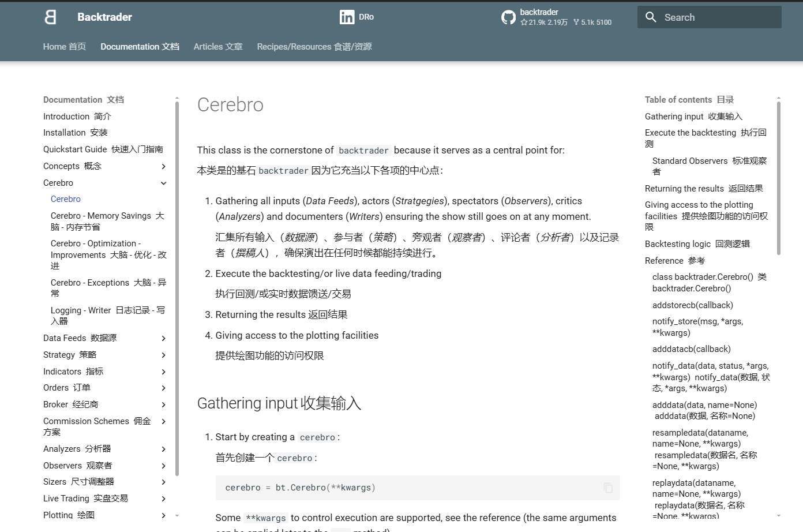The width and height of the screenshot is (803, 532).
Task: Expand the Strategy section chevron
Action: pos(164,355)
